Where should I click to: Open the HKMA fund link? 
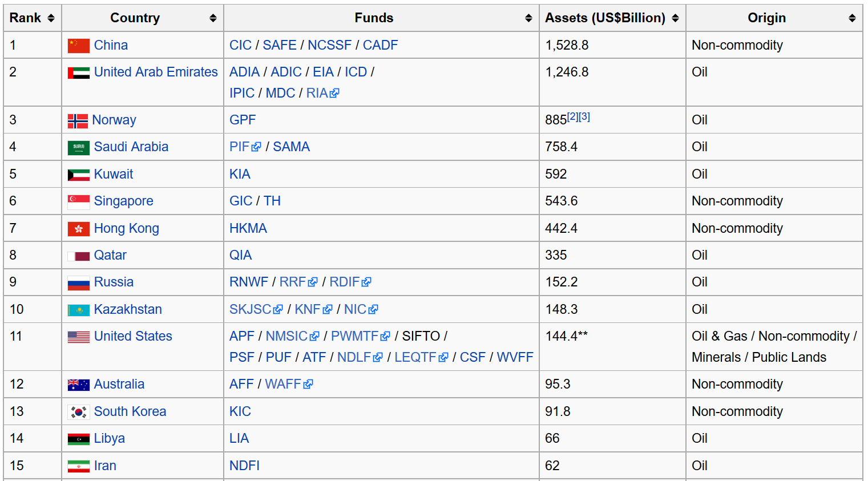coord(248,228)
